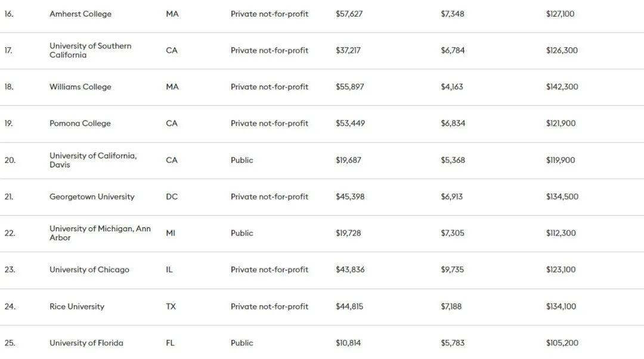Click Georgetown's DC state cell
The height and width of the screenshot is (359, 644).
click(x=172, y=197)
